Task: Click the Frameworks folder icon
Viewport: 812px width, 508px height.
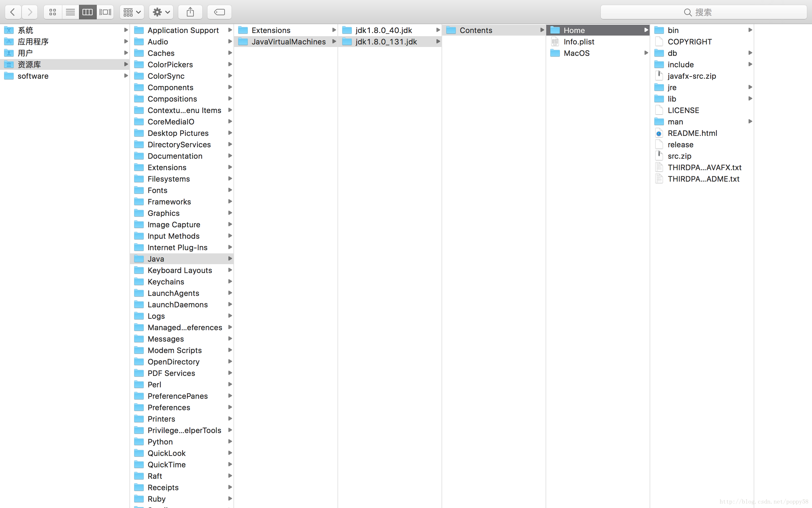Action: pos(139,202)
